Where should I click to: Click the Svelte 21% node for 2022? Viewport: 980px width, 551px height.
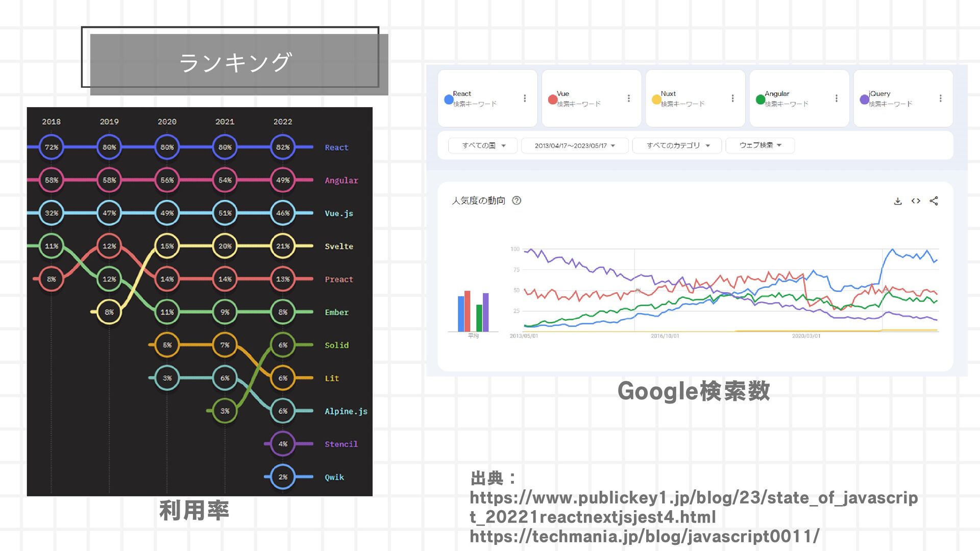[x=283, y=246]
